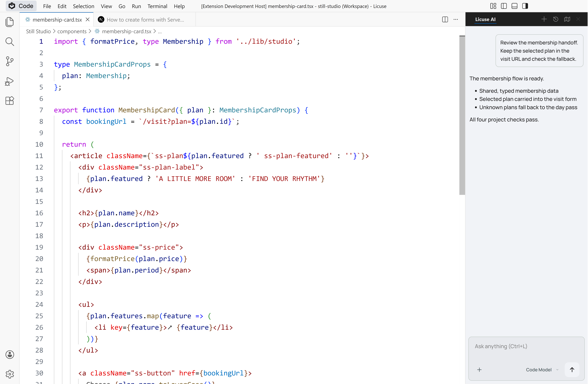Screen dimensions: 588x384
Task: Close the membership-card.tsx tab
Action: coord(87,20)
